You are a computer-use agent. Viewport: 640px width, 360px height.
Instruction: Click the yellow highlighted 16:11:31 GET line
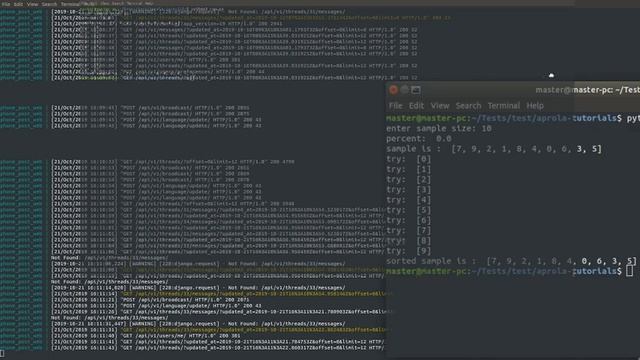218,330
